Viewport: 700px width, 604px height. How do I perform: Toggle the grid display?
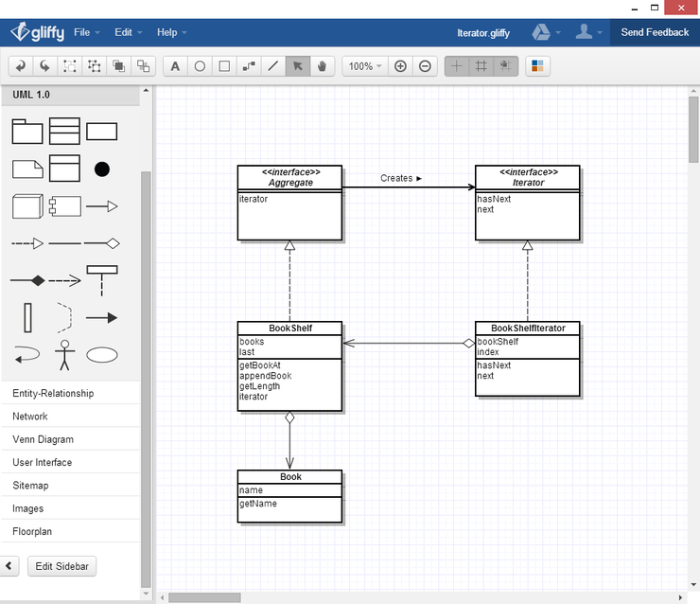[x=481, y=66]
